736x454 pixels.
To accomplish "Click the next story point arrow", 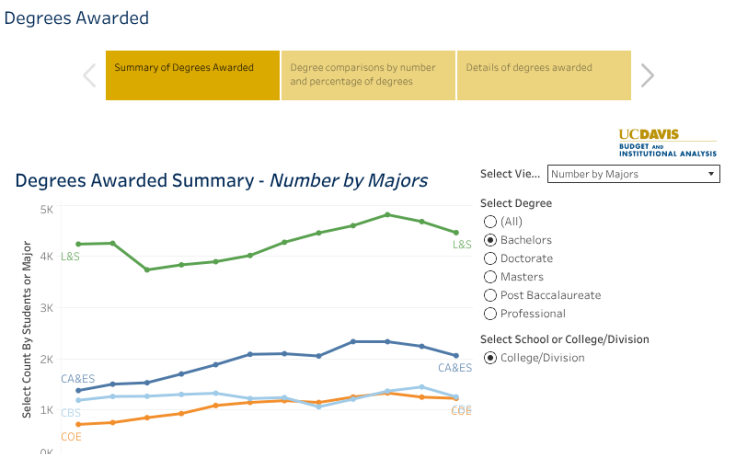I will click(648, 75).
